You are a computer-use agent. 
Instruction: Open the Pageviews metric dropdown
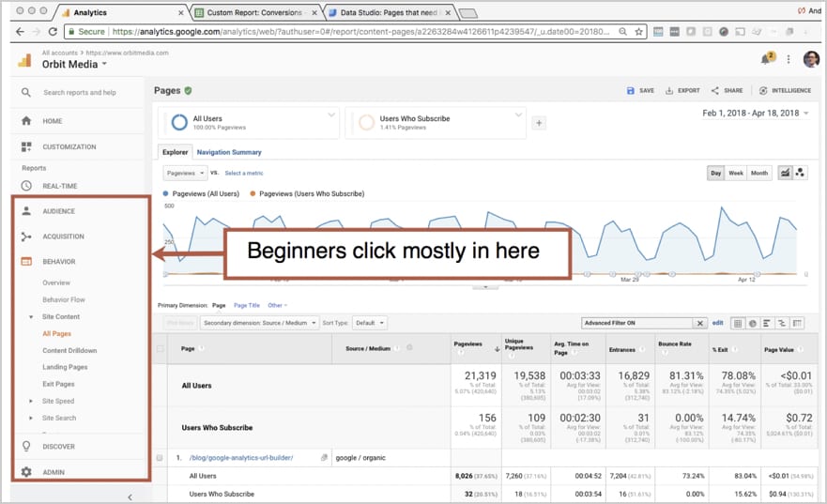[x=185, y=173]
